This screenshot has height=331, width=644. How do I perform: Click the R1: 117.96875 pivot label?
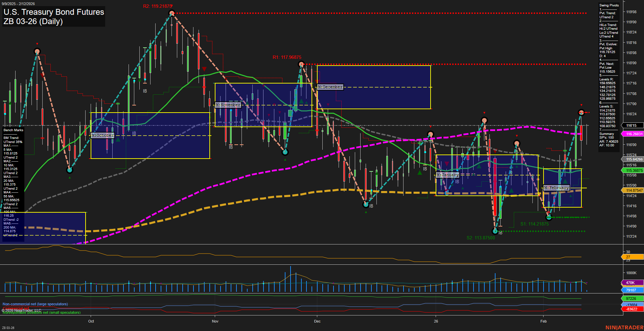click(x=287, y=57)
